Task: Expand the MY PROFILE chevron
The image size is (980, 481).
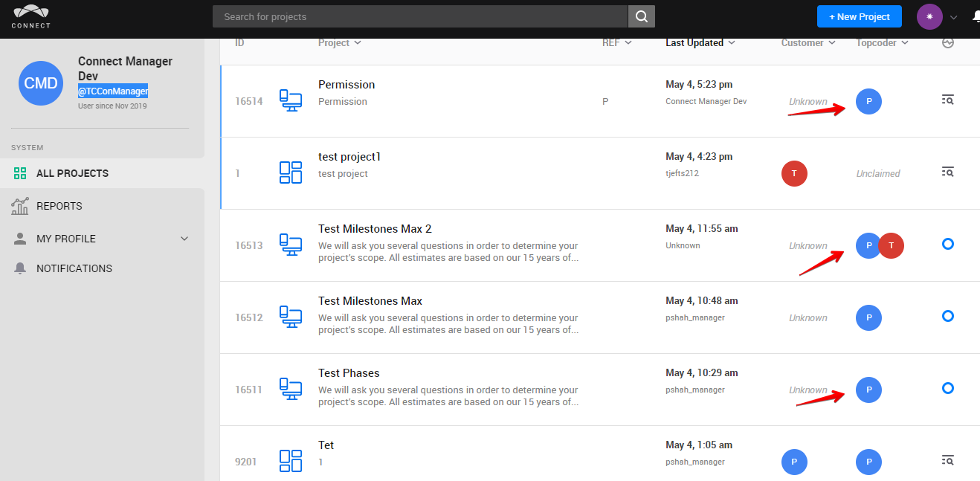Action: coord(184,239)
